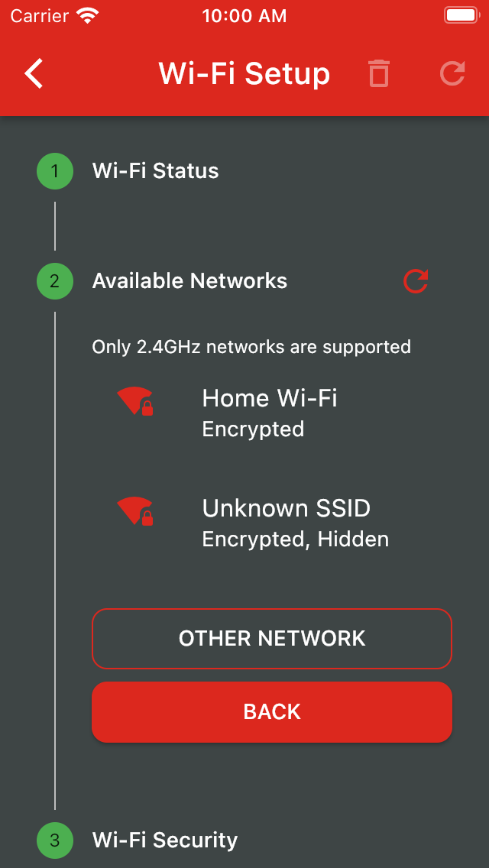The image size is (489, 868).
Task: Expand the Wi-Fi Status step
Action: pos(156,171)
